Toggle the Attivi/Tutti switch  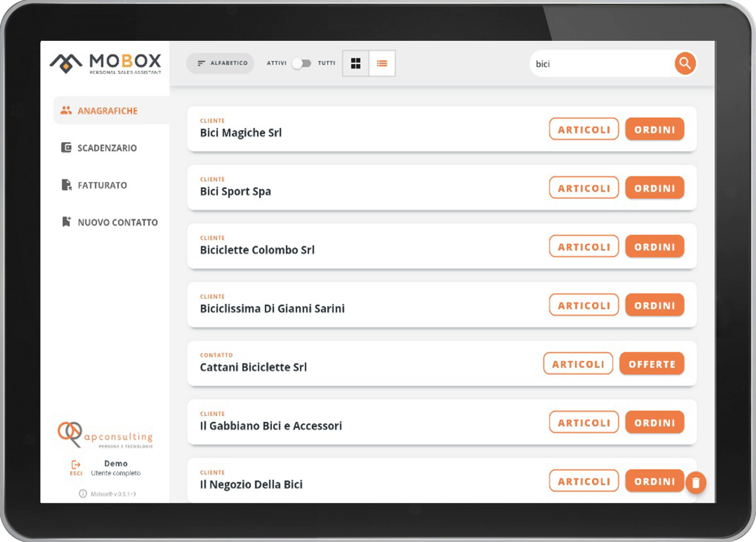(302, 63)
